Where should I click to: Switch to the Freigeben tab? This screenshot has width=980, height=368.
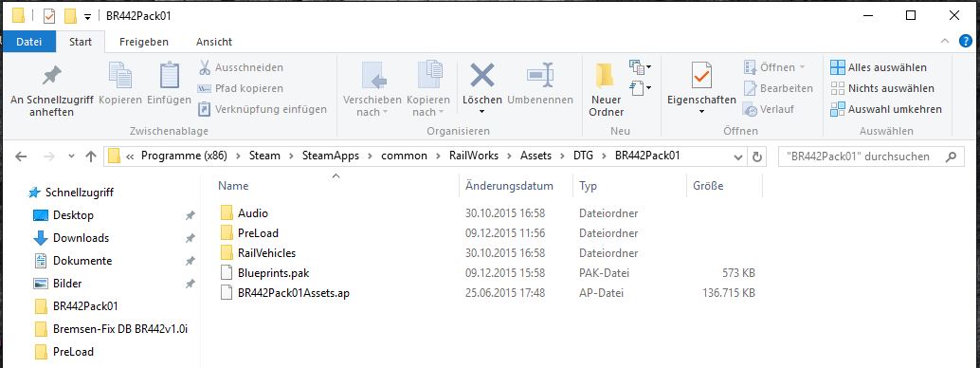[x=144, y=42]
